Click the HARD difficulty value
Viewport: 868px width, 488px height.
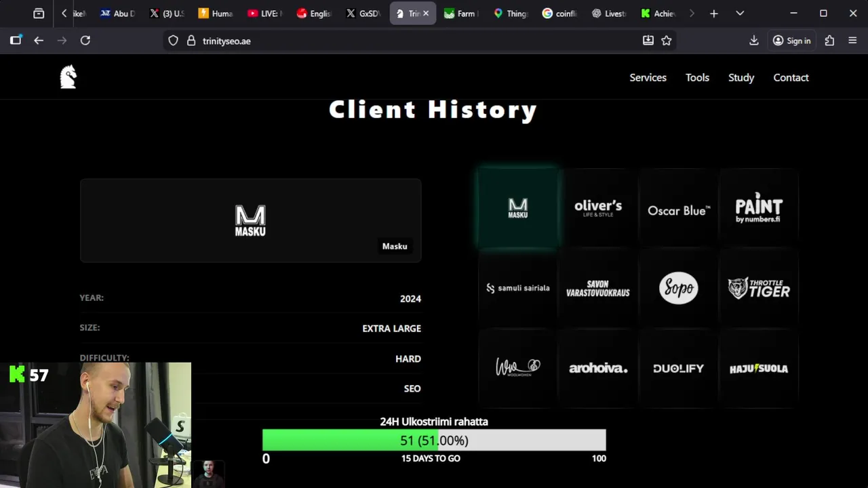point(408,359)
